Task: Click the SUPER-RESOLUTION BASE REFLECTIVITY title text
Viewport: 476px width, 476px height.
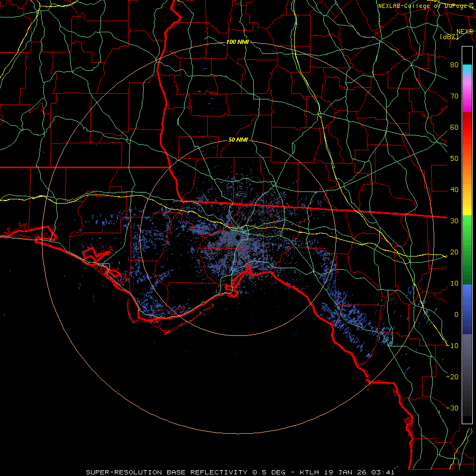Action: [x=167, y=472]
